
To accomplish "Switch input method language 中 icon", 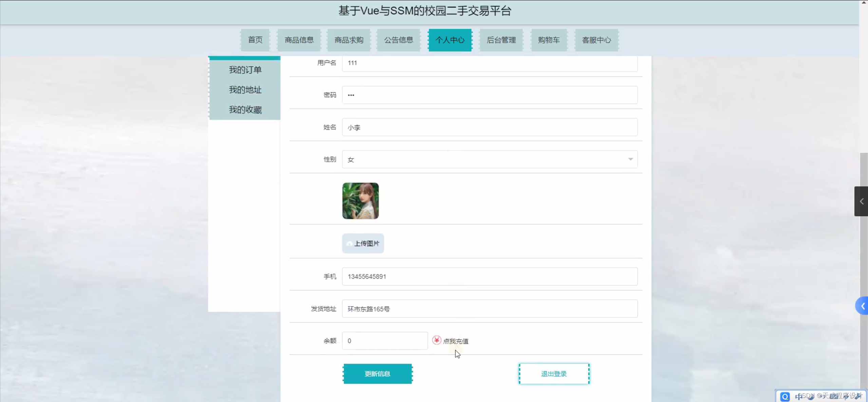I will 798,396.
